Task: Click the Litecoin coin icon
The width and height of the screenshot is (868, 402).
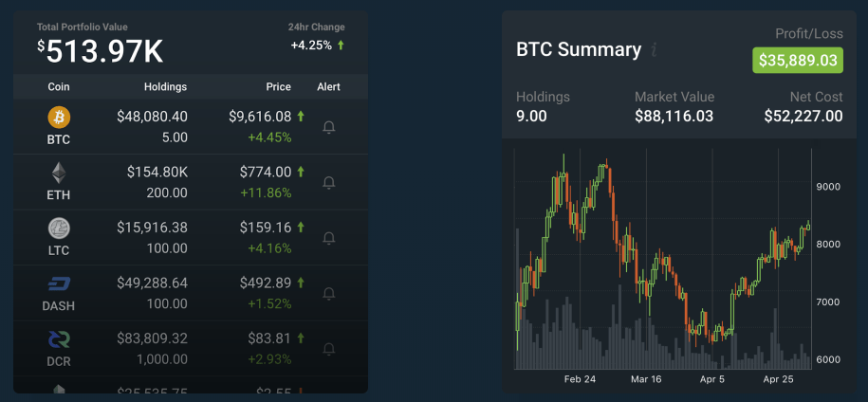Action: (59, 228)
